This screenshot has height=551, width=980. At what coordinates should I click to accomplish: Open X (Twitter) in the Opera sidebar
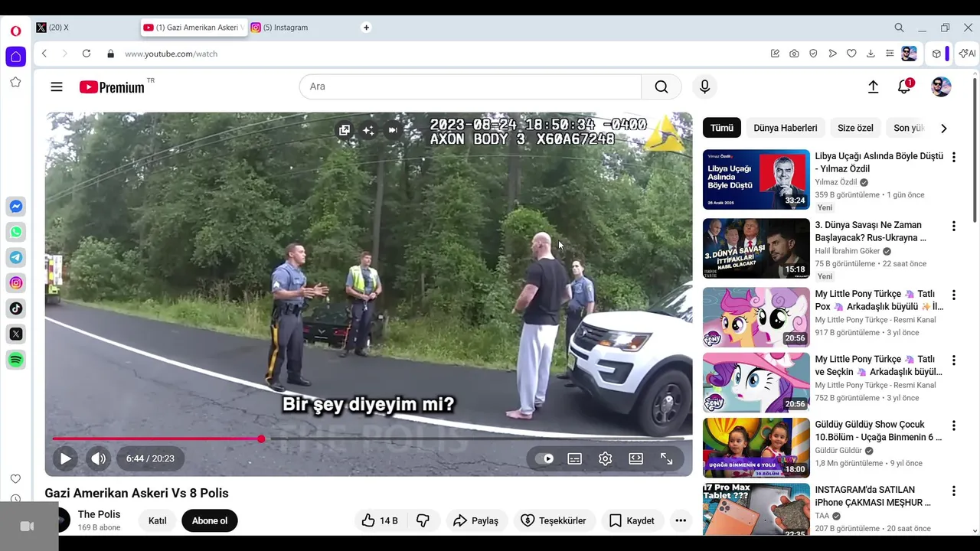16,334
